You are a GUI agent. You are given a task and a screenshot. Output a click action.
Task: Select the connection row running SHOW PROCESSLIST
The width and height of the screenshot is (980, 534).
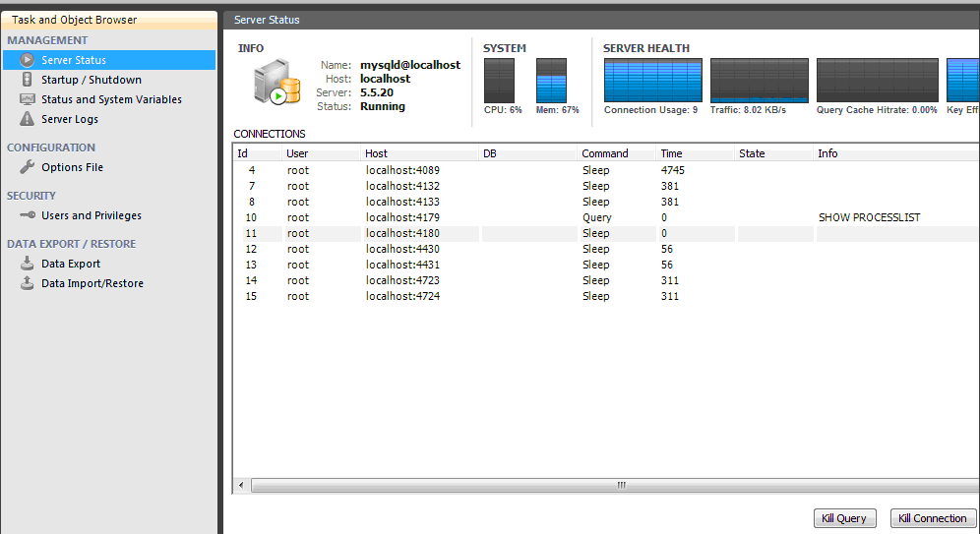tap(590, 217)
